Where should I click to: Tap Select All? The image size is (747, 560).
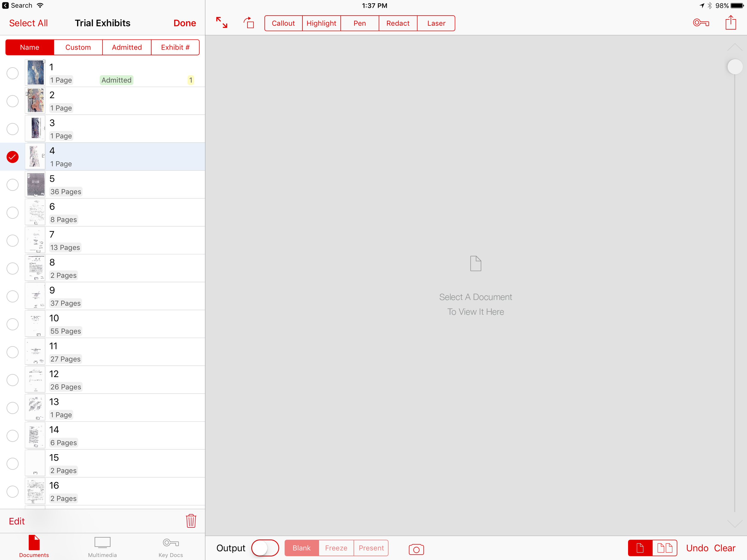[28, 23]
